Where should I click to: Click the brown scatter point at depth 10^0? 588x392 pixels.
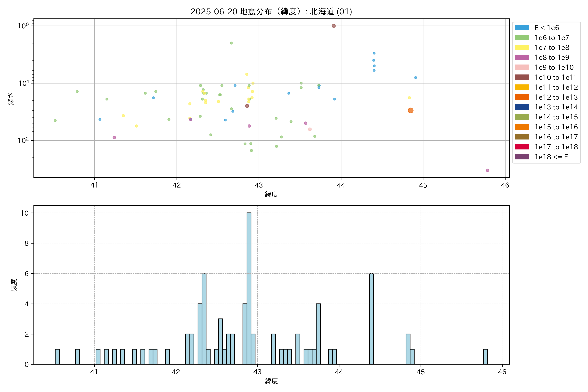tap(334, 26)
